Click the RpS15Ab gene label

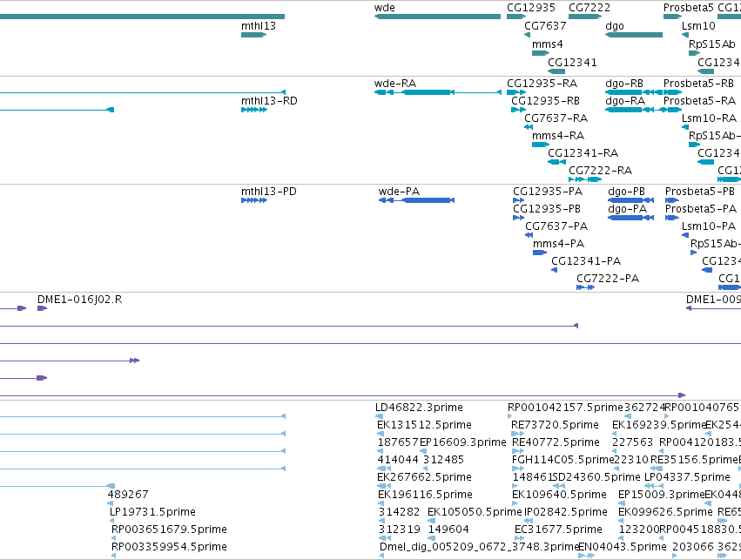pos(711,44)
